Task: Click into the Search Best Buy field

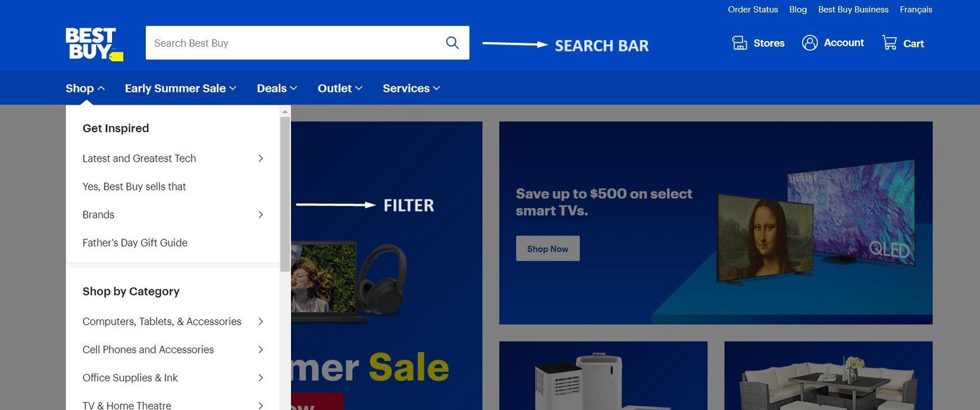Action: (x=294, y=43)
